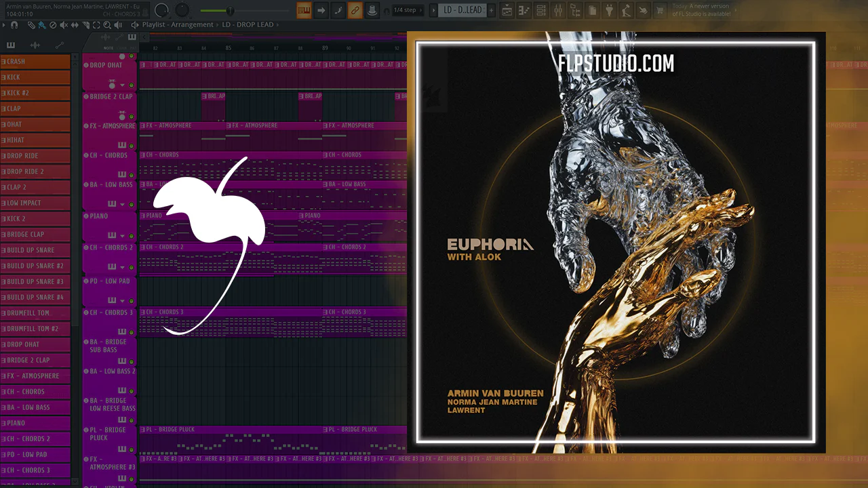Open the LD - D..LEAD pattern selector

click(x=462, y=10)
